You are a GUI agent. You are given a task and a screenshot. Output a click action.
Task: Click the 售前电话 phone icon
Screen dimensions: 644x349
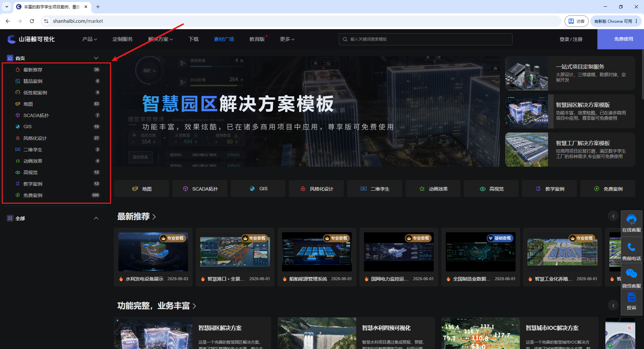click(x=631, y=248)
